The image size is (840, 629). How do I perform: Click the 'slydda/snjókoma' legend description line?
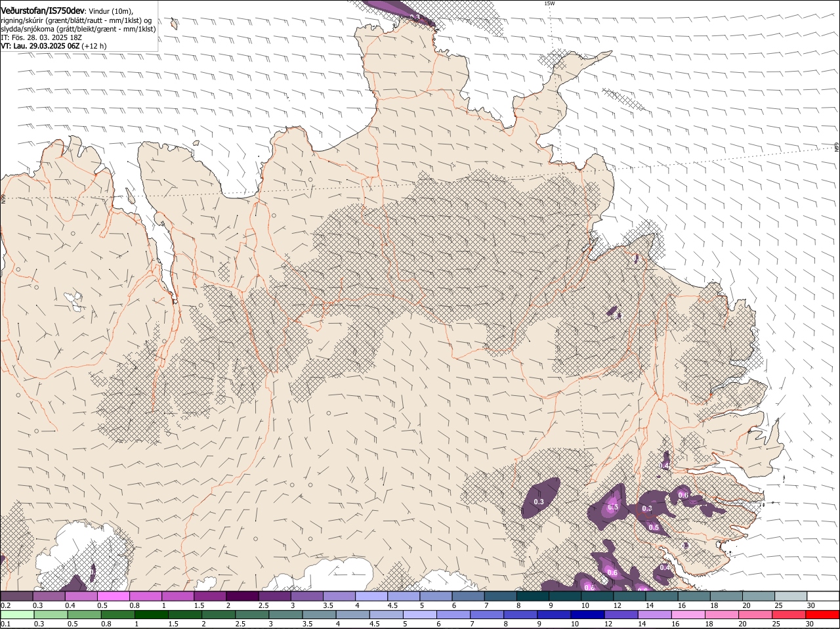(78, 29)
